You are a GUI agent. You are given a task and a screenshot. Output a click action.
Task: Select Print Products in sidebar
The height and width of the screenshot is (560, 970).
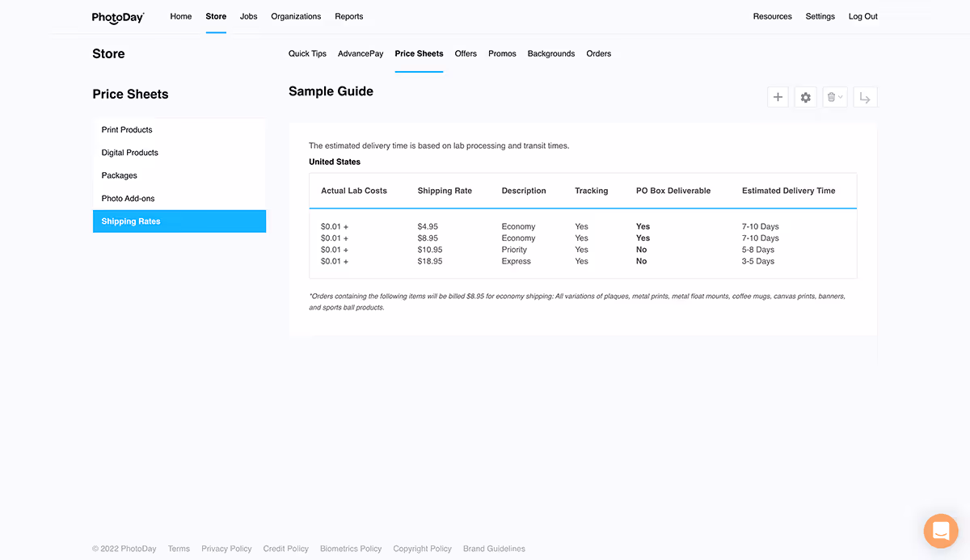(179, 129)
